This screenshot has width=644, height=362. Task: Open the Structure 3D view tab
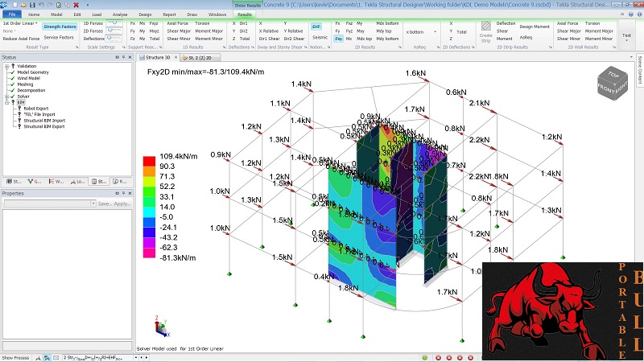coord(158,57)
